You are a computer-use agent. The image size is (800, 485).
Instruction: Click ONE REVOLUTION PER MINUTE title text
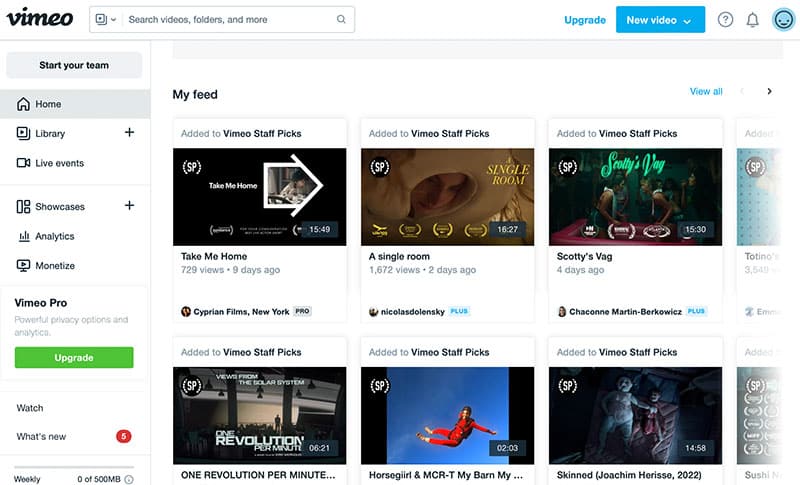(258, 475)
